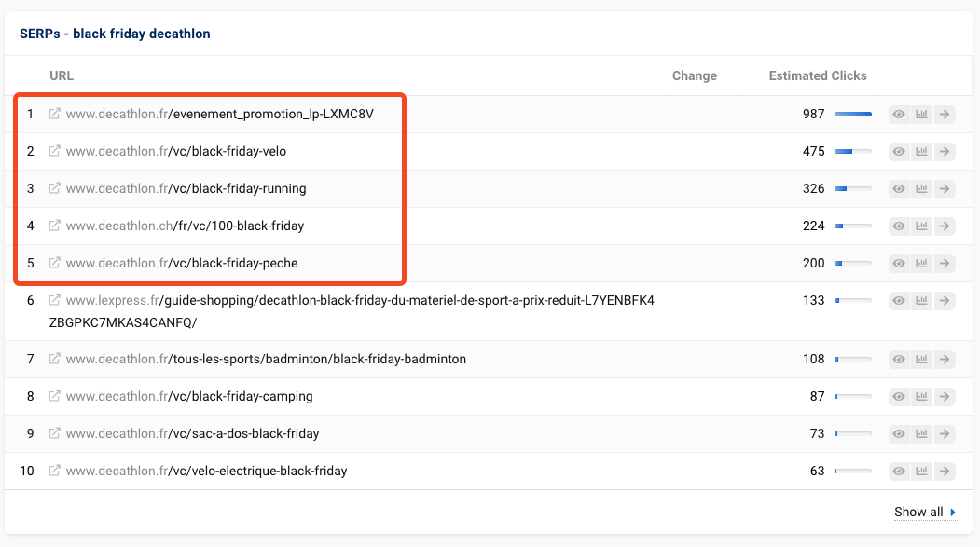Image resolution: width=980 pixels, height=547 pixels.
Task: Click the eye icon for the evenement_promotion row
Action: click(899, 115)
